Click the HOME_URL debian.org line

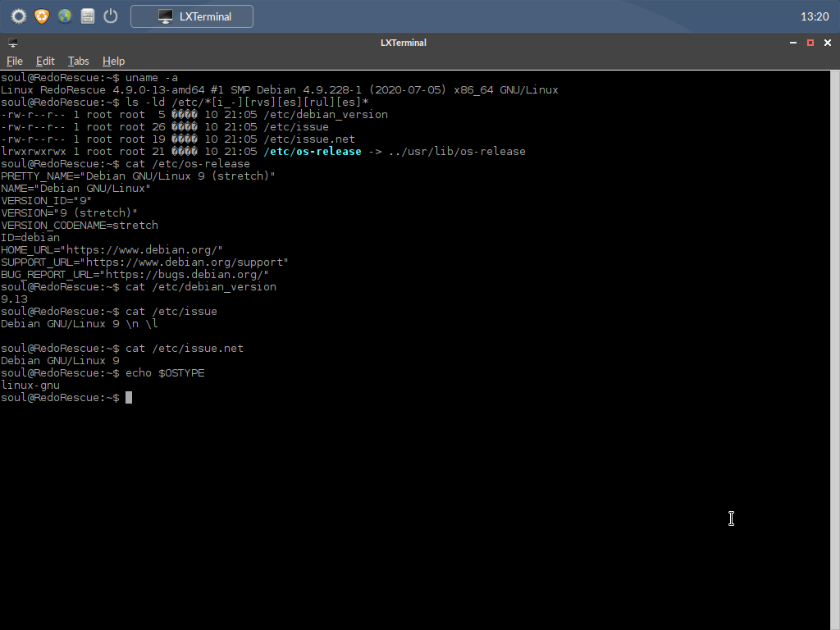(112, 250)
